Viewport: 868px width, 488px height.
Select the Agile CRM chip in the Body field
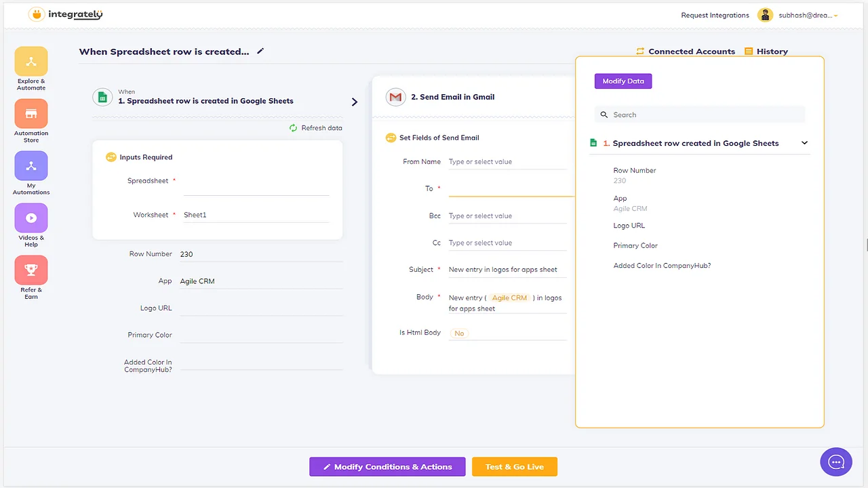click(x=509, y=298)
